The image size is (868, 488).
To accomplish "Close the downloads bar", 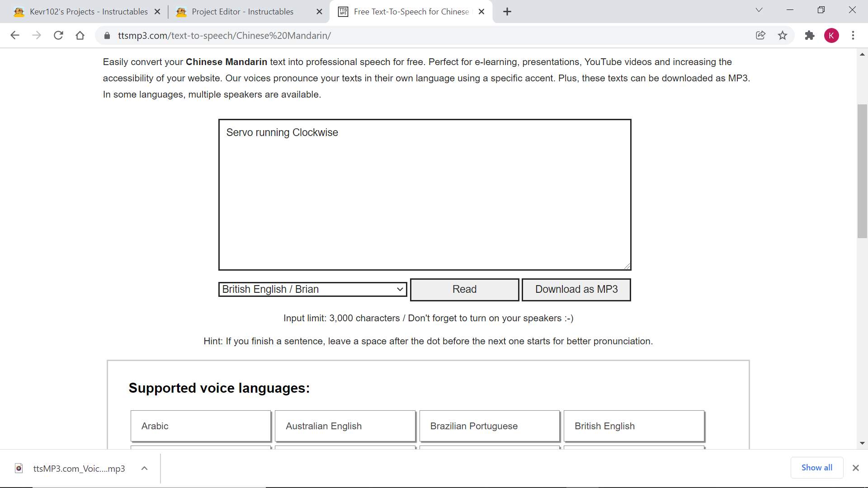I will (855, 468).
